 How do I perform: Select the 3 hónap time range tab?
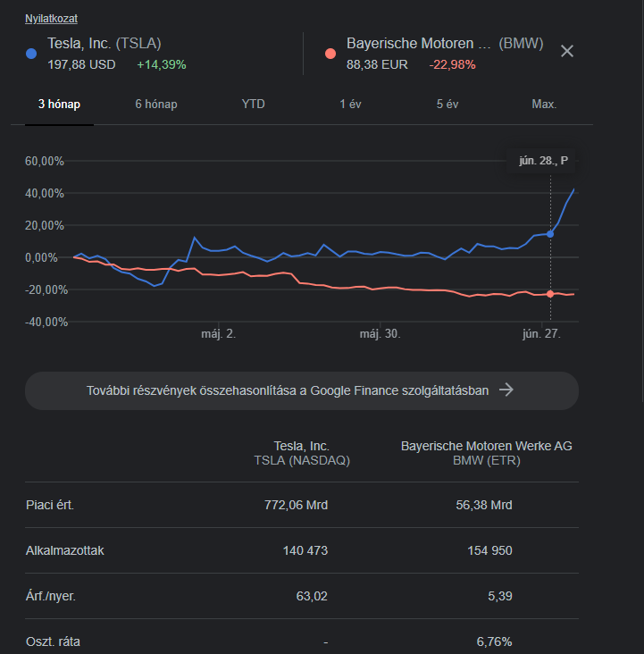(59, 105)
